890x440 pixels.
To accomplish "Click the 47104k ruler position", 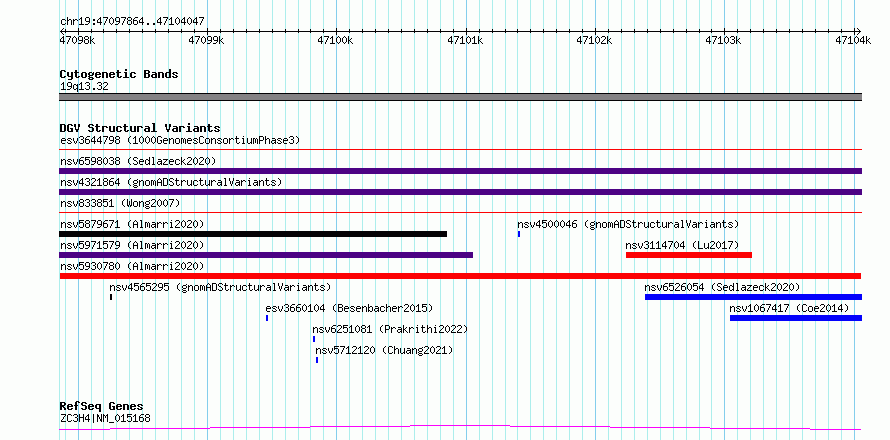I will point(853,40).
